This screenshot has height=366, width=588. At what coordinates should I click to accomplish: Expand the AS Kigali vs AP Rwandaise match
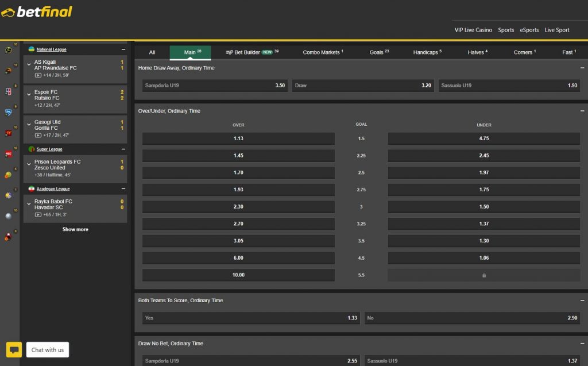pyautogui.click(x=29, y=64)
